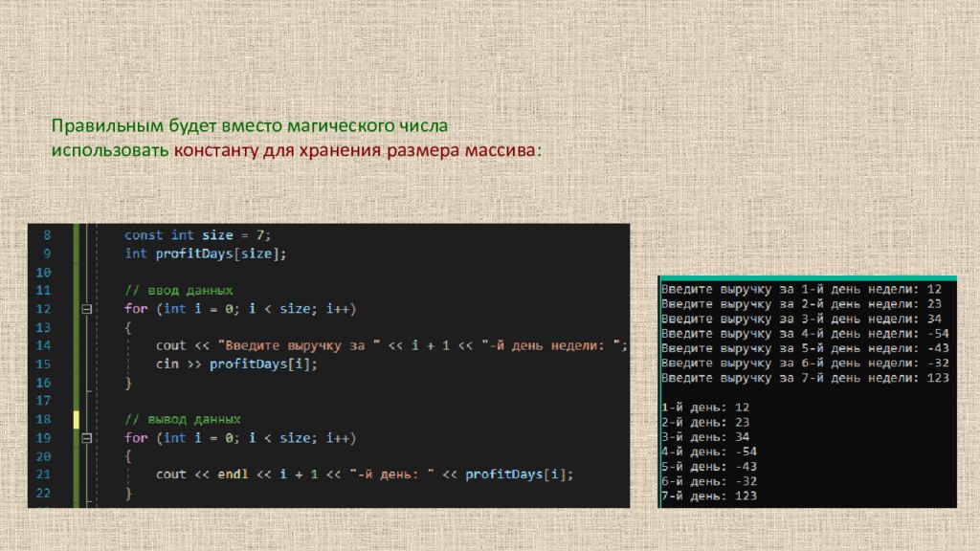Click line number 15 in the gutter
Viewport: 980px width, 551px height.
coord(44,364)
